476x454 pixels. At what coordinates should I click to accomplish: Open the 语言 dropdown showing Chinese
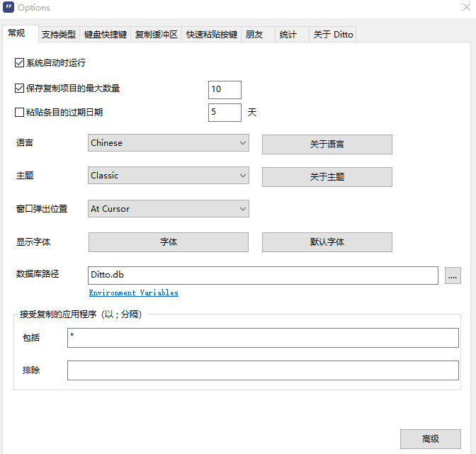(x=169, y=142)
